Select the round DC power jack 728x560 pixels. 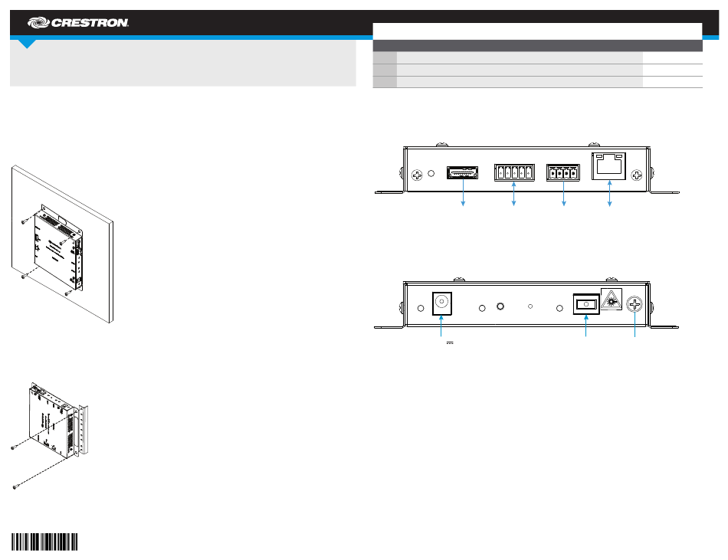coord(441,303)
